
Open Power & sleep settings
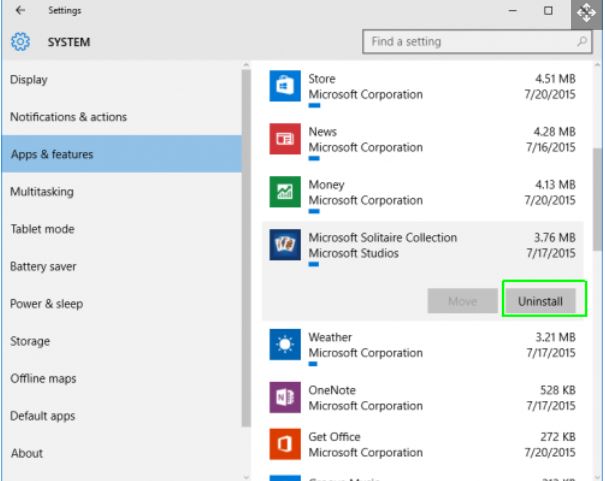click(122, 304)
